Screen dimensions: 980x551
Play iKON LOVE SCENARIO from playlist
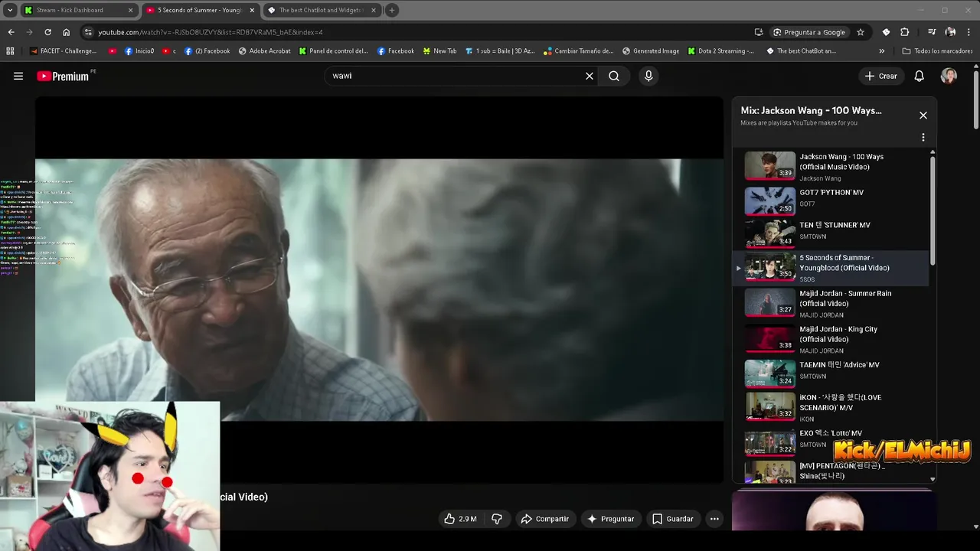(831, 407)
